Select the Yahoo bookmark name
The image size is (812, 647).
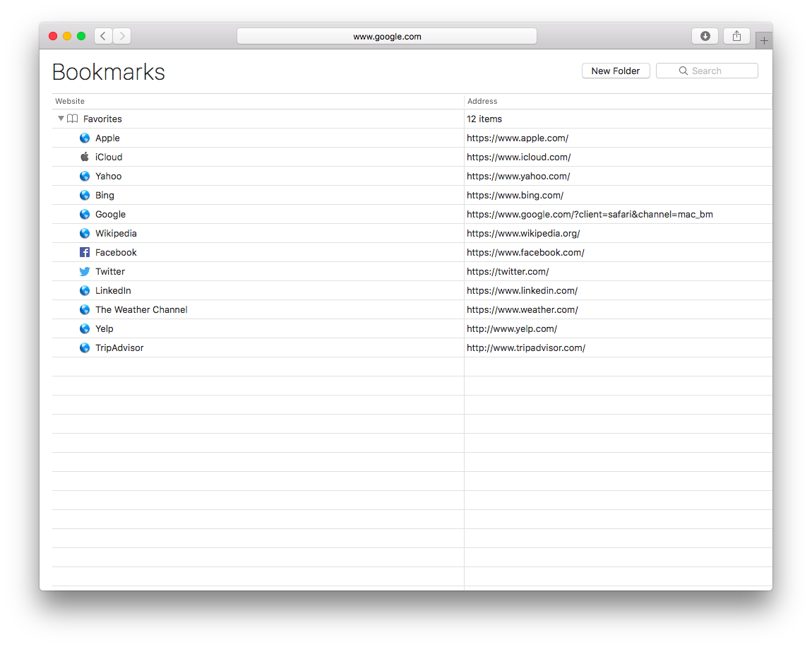108,176
